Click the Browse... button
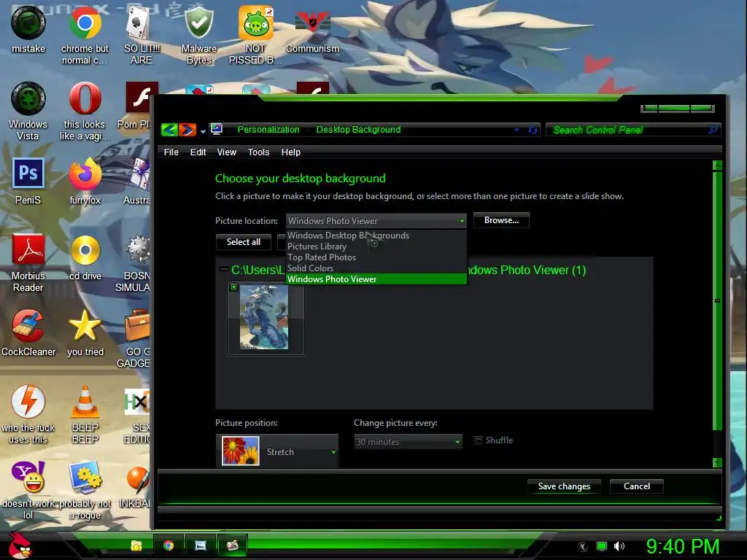Screen dimensions: 747x560 [501, 220]
